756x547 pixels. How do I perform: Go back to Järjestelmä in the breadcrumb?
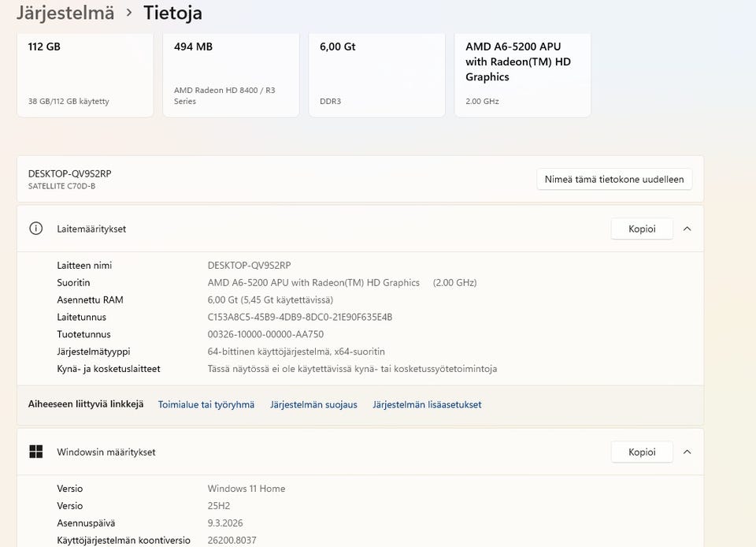(65, 13)
